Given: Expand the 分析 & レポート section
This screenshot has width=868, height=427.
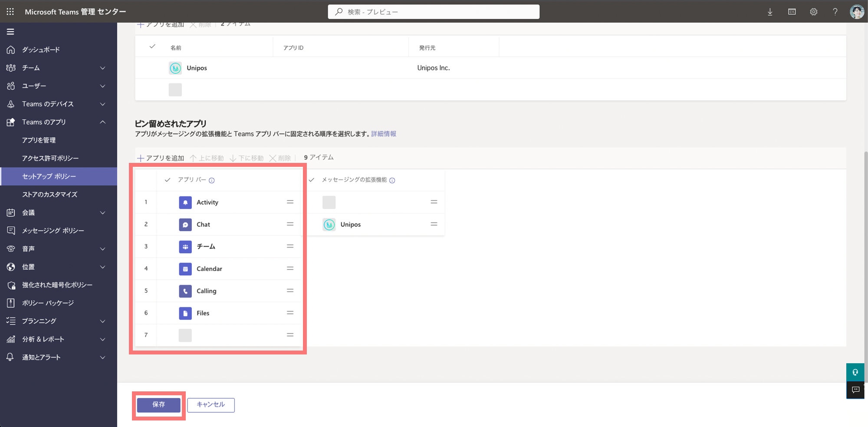Looking at the screenshot, I should (x=103, y=339).
